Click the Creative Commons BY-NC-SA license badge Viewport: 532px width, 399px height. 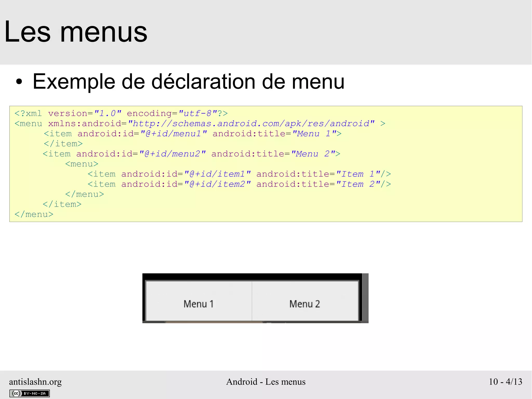(30, 393)
